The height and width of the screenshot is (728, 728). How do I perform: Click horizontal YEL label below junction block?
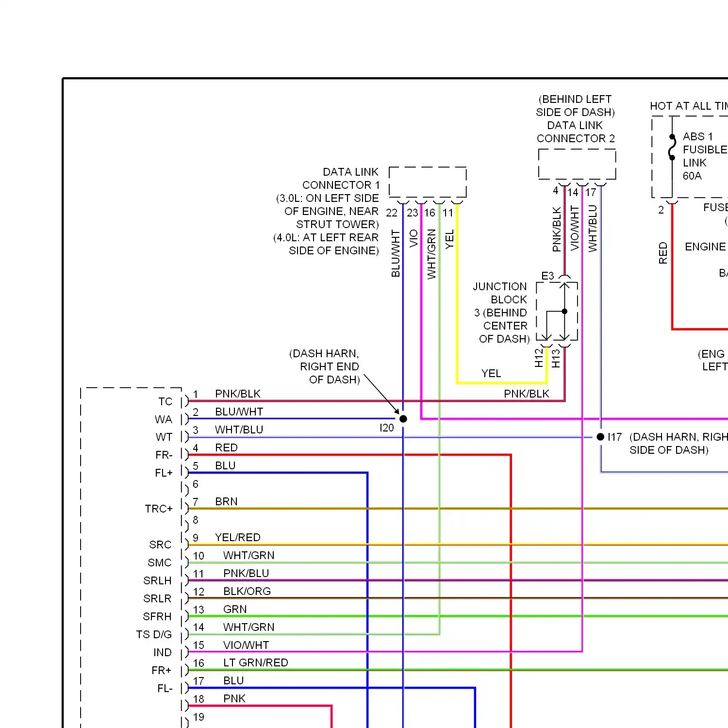click(x=491, y=373)
